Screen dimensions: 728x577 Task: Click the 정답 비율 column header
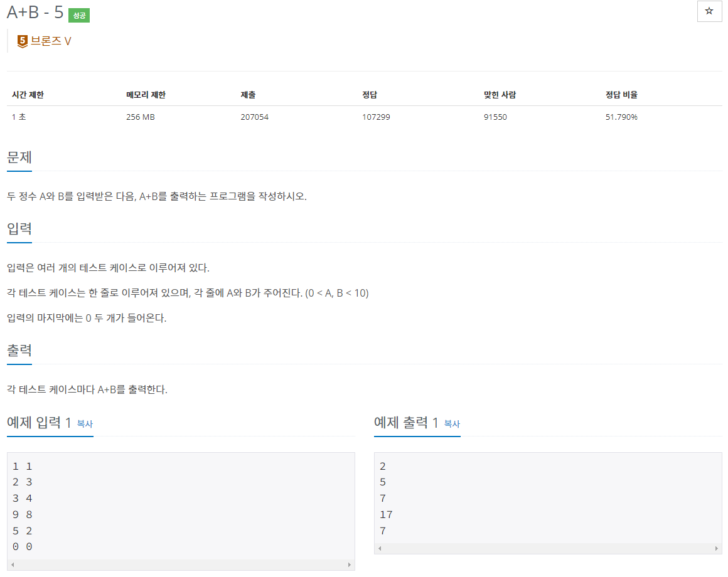[621, 95]
